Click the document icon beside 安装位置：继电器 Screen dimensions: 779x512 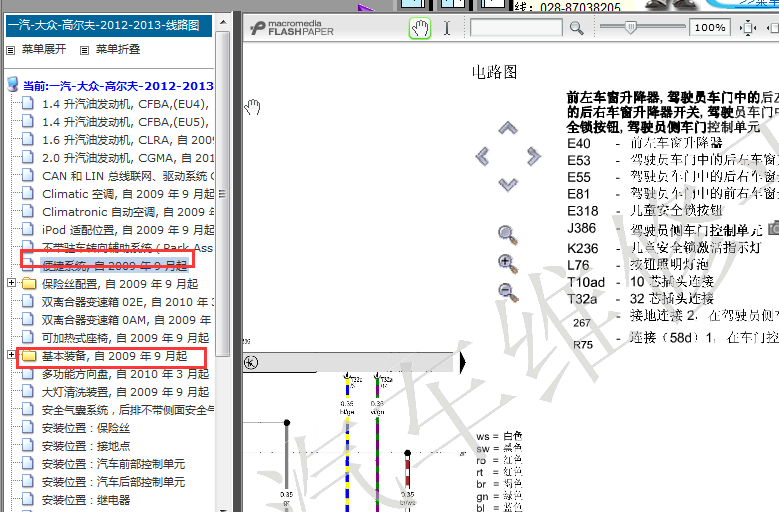28,500
